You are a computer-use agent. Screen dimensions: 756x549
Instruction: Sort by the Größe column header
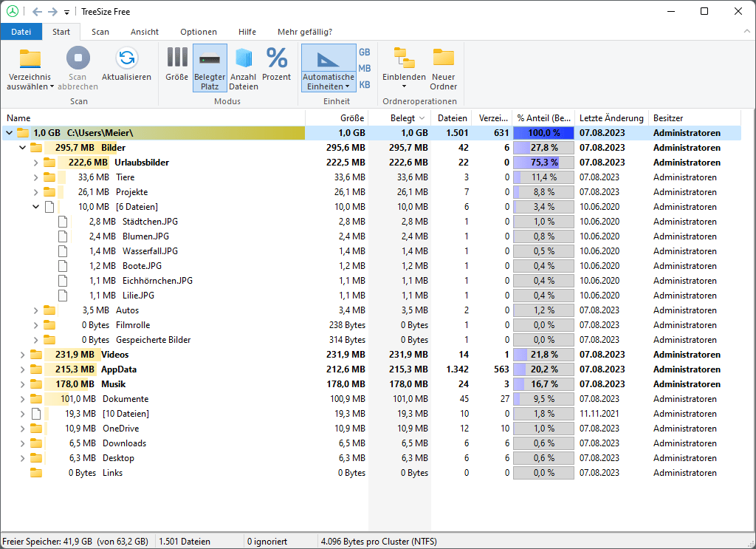[337, 118]
